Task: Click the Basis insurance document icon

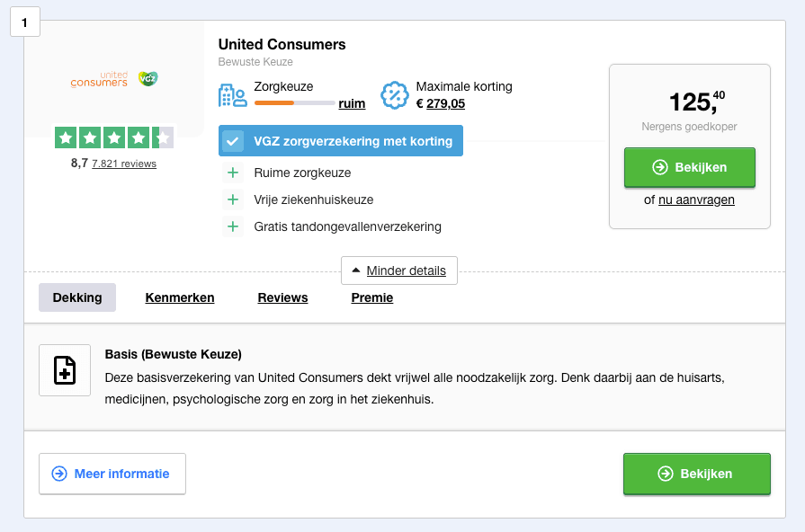Action: [x=65, y=370]
